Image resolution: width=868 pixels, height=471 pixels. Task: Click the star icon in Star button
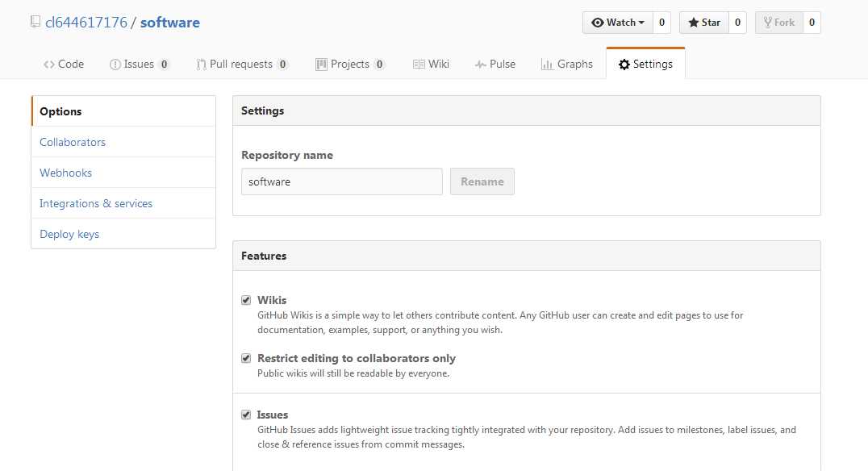(693, 23)
